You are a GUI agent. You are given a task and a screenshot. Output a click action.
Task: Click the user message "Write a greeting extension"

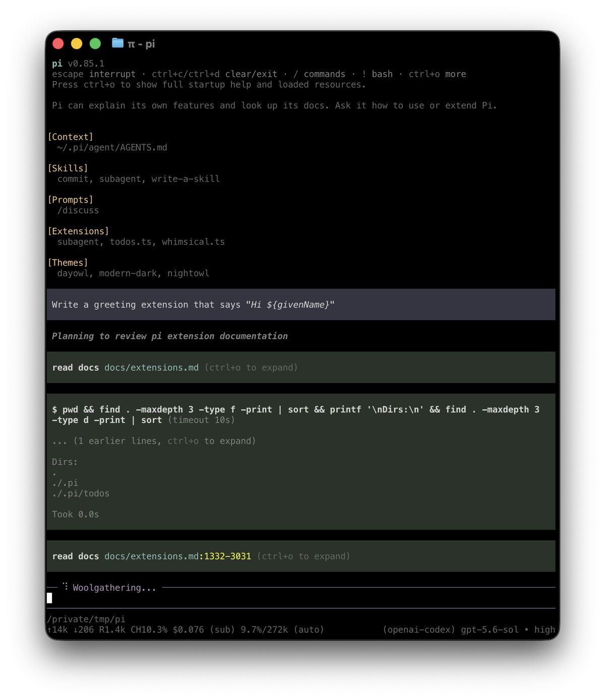click(301, 304)
